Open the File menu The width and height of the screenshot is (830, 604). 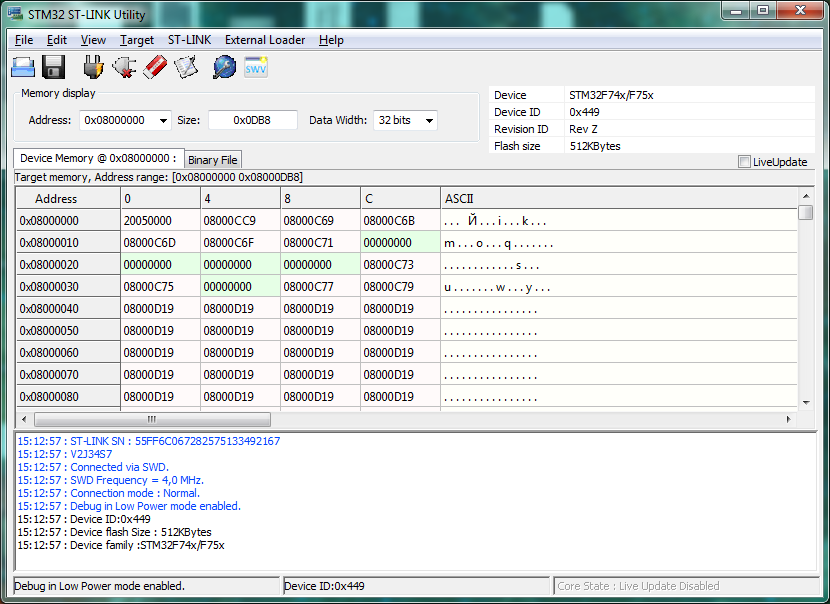pyautogui.click(x=24, y=40)
